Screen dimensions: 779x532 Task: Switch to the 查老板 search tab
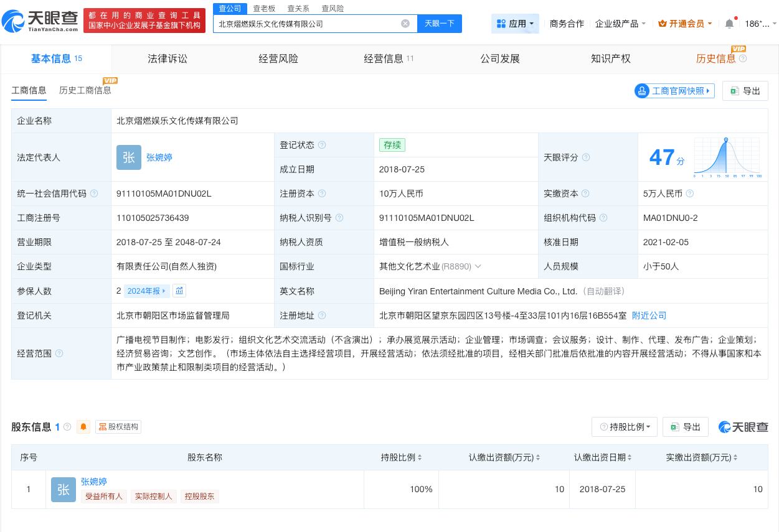point(264,8)
